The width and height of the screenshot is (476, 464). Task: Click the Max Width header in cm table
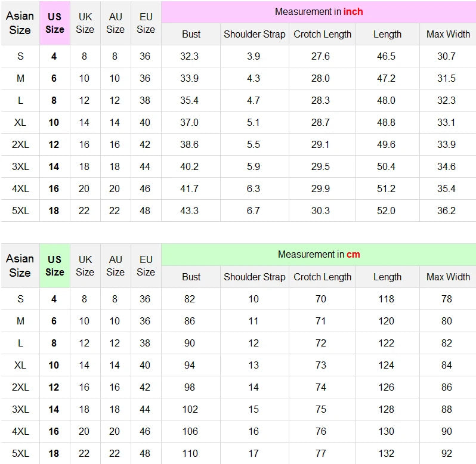click(x=448, y=277)
